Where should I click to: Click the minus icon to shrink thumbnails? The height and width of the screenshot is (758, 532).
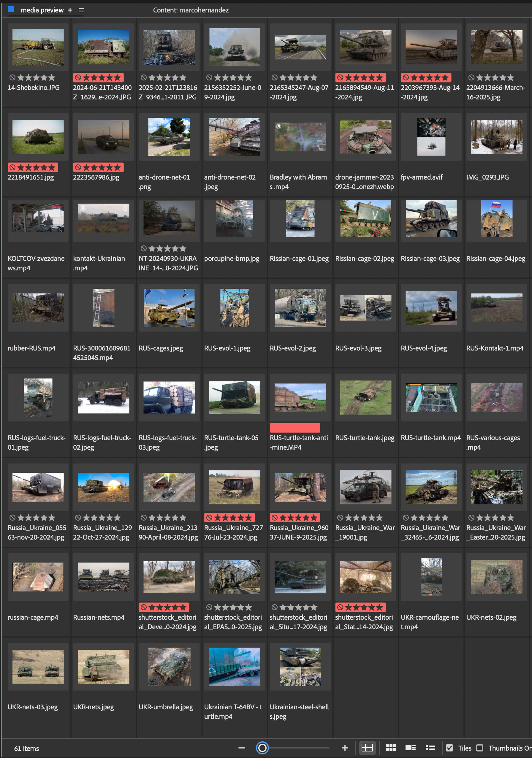tap(241, 748)
